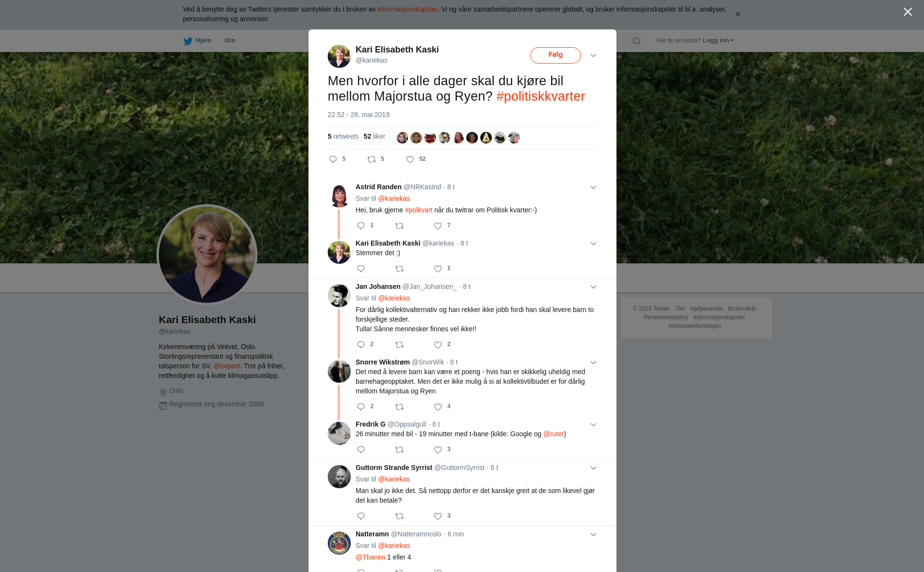Open the Om menu item
The width and height of the screenshot is (924, 572).
click(230, 40)
